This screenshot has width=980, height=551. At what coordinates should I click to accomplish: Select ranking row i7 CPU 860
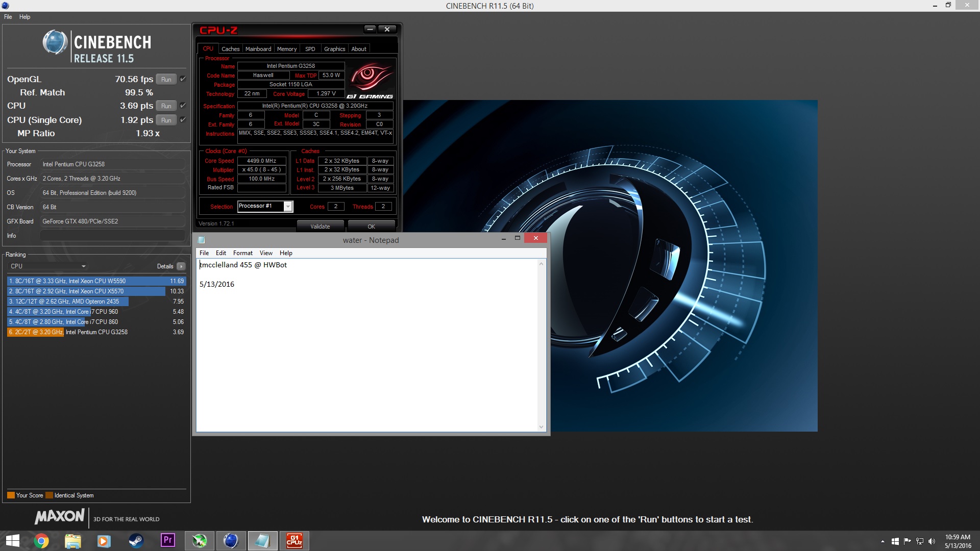[x=96, y=322]
